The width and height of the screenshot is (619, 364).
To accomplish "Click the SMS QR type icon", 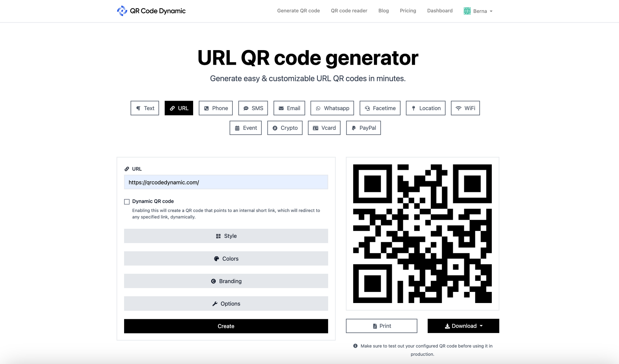I will point(253,108).
